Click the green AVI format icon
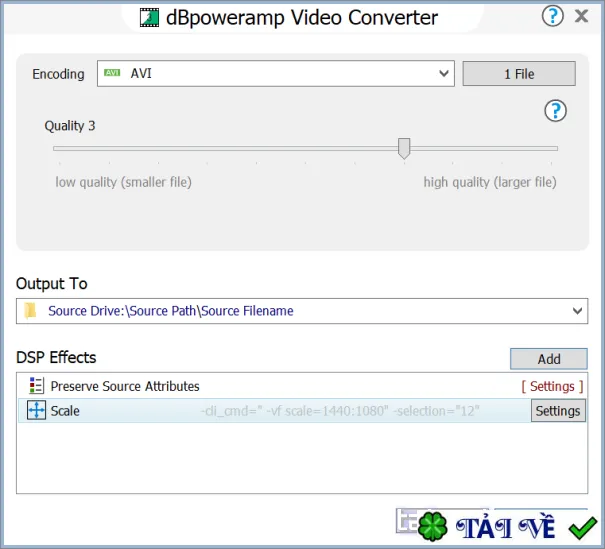Image resolution: width=605 pixels, height=549 pixels. [112, 73]
